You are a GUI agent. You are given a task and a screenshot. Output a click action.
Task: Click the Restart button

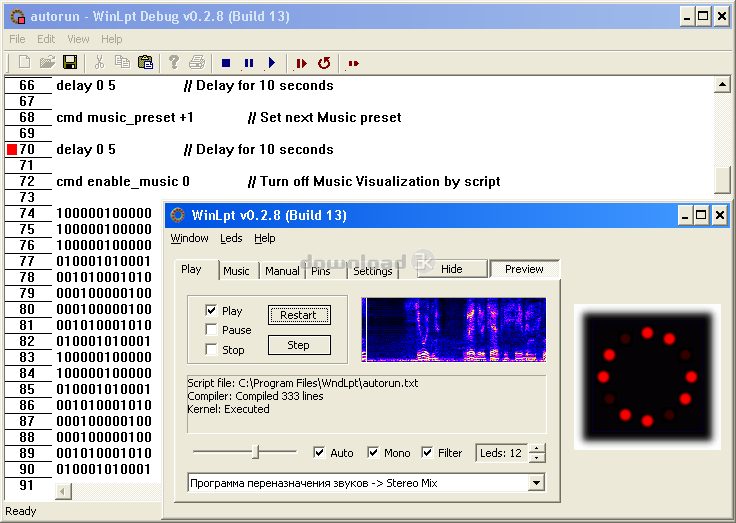[299, 315]
